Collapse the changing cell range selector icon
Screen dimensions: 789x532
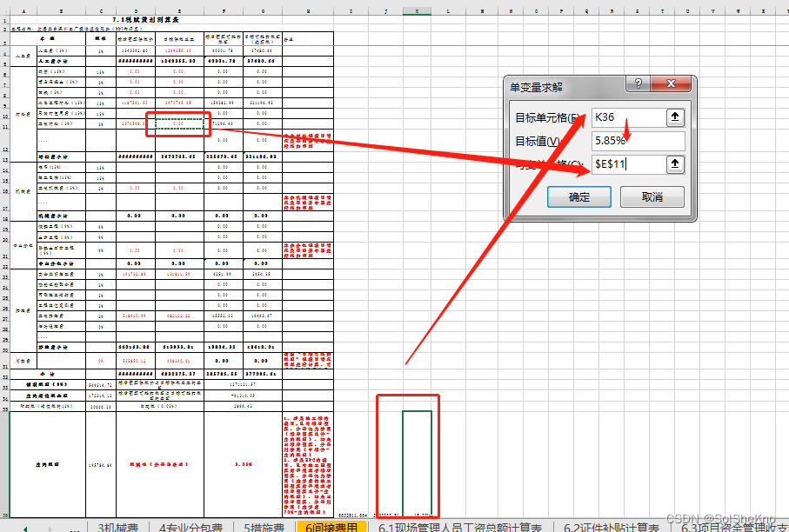pos(675,164)
